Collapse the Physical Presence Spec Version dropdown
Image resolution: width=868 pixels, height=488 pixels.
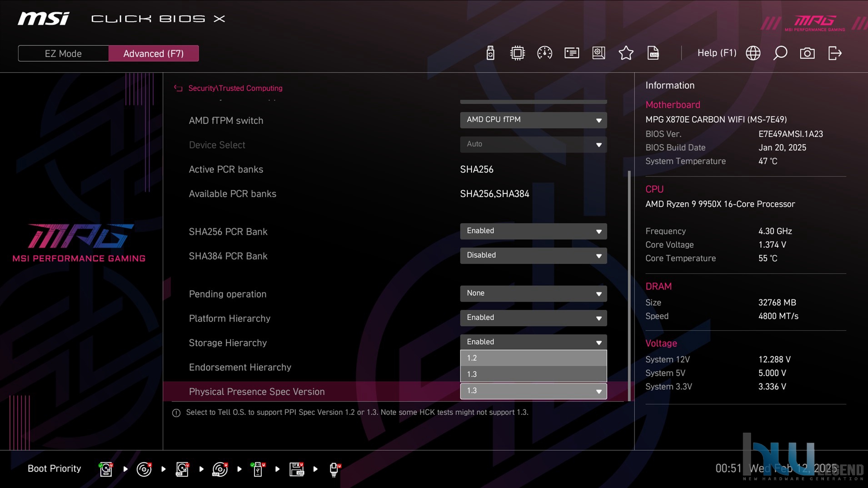pyautogui.click(x=533, y=391)
